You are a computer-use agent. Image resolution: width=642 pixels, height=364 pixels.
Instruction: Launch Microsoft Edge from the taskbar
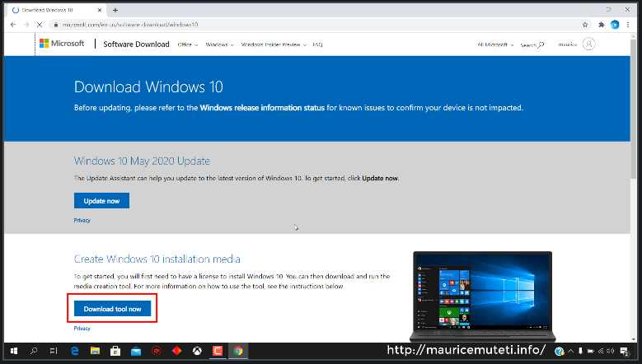(x=74, y=351)
